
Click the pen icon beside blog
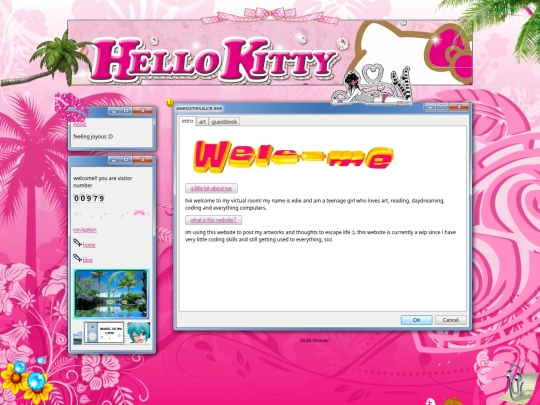pos(77,258)
